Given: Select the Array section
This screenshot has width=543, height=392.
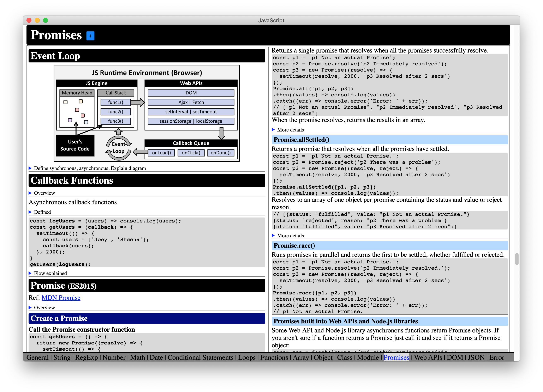Looking at the screenshot, I should (301, 357).
